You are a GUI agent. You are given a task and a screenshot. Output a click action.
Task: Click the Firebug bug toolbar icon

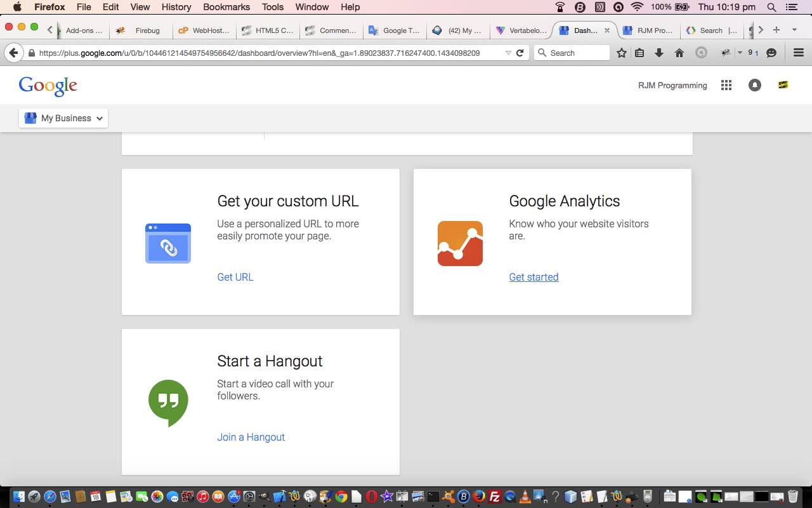point(726,53)
